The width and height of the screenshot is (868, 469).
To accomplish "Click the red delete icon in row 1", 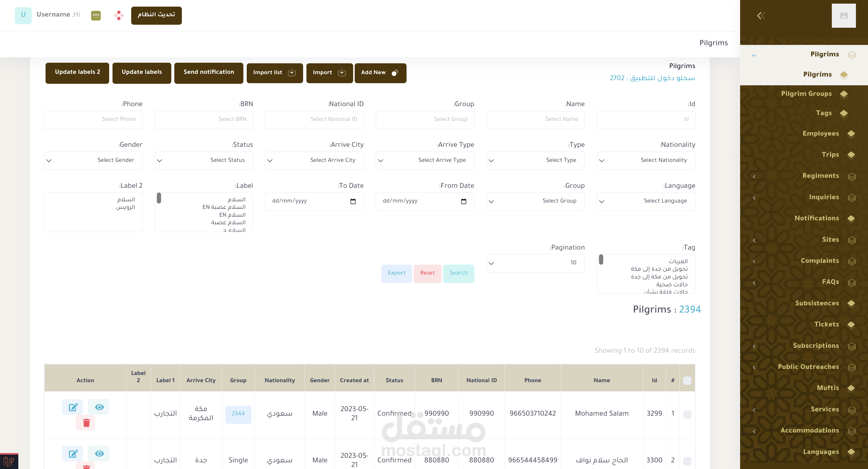I will [x=86, y=423].
